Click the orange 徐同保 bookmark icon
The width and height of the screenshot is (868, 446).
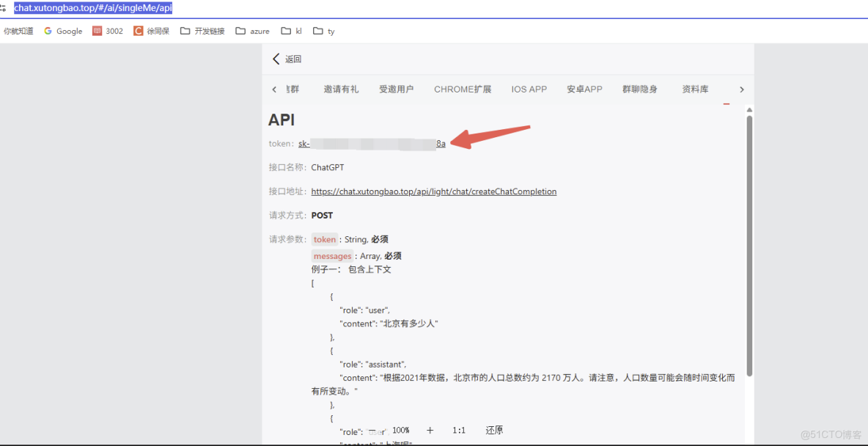(138, 31)
